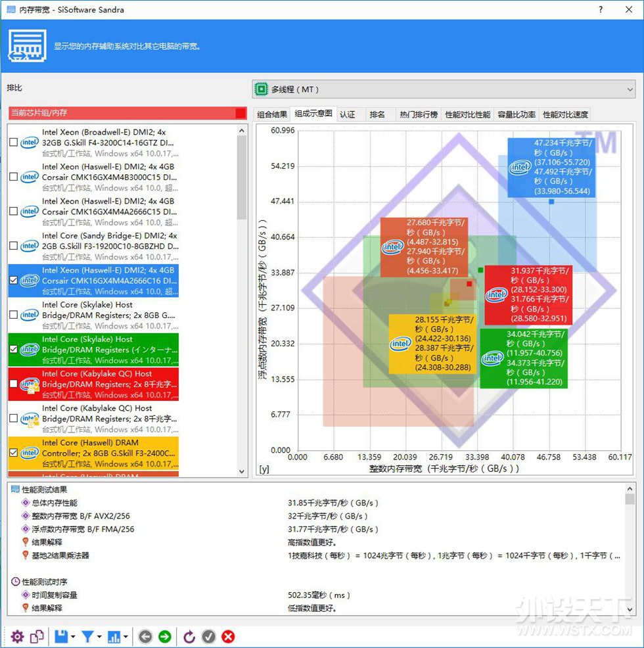Viewport: 644px width, 648px height.
Task: Select the 浮点数内存带宽 B/F FMA/256 row
Action: 83,529
